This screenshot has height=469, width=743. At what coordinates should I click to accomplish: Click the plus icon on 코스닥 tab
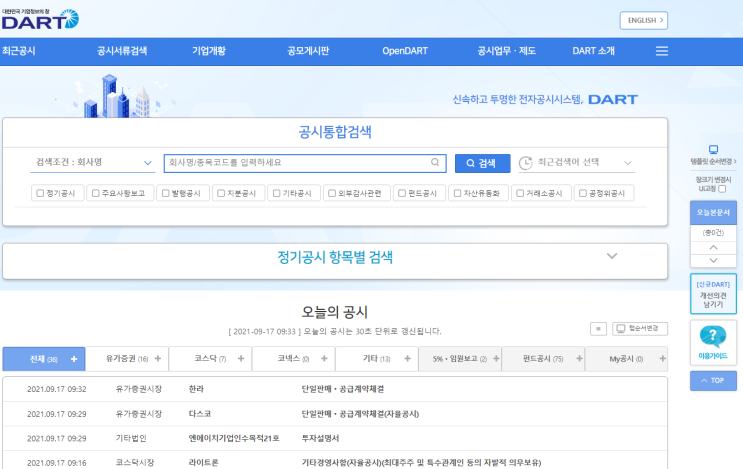point(241,359)
